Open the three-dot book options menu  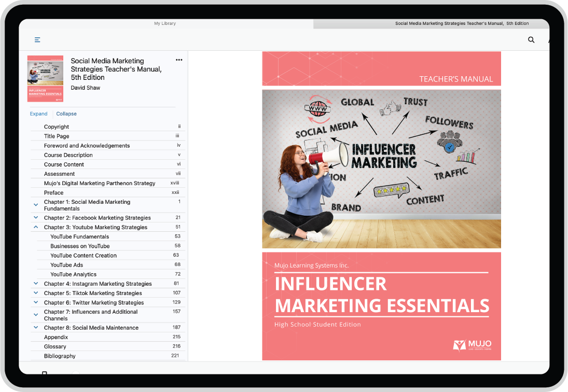(179, 60)
